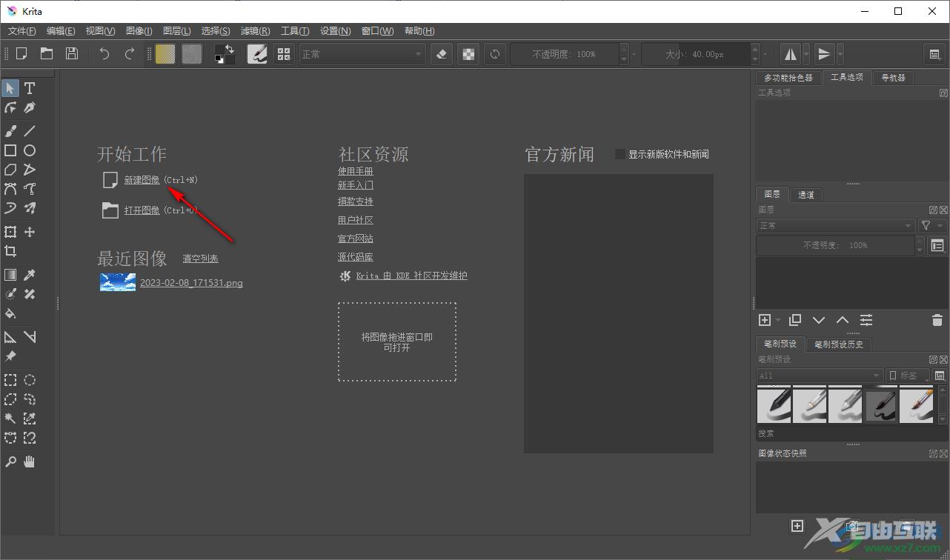Open the blending mode dropdown in toolbar

[x=362, y=54]
